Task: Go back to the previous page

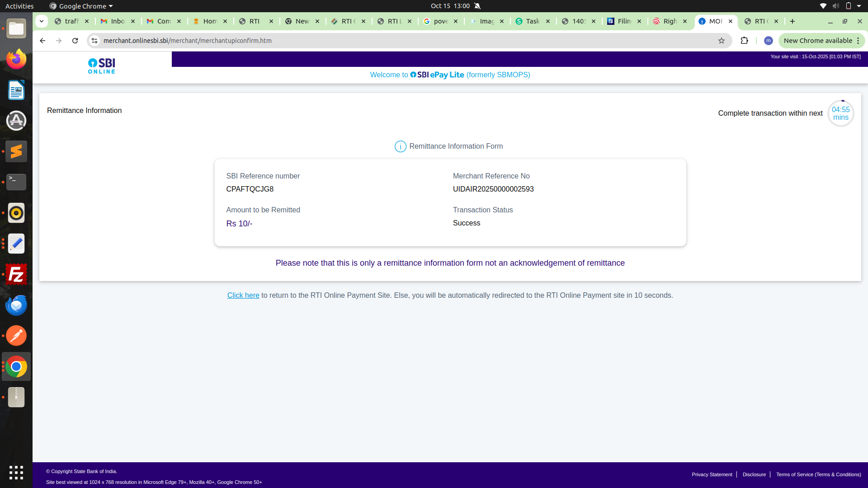Action: tap(42, 41)
